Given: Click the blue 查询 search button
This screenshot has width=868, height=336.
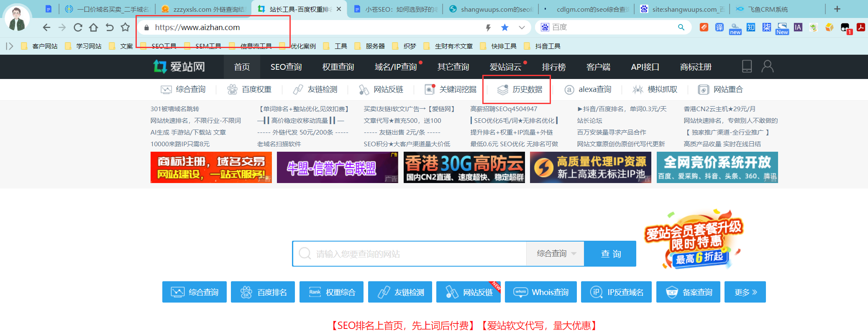Looking at the screenshot, I should 610,254.
